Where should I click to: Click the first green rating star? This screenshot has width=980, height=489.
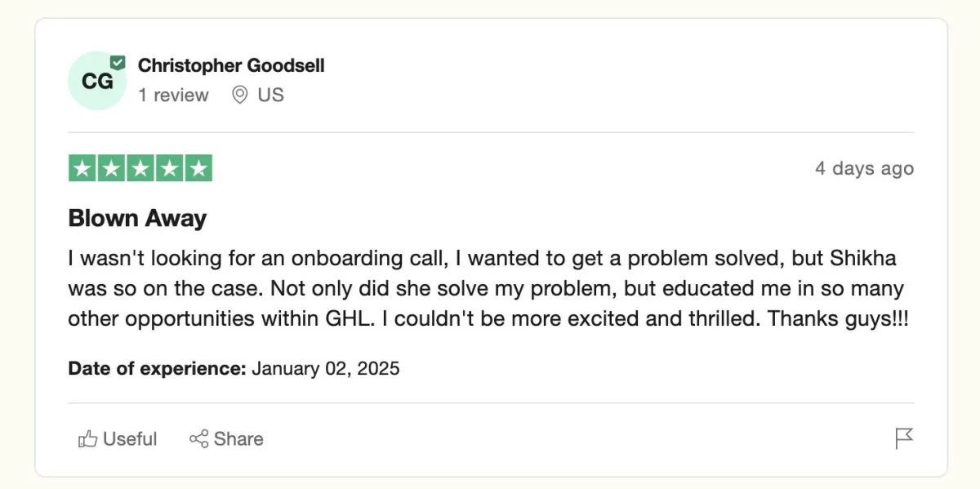(x=82, y=168)
